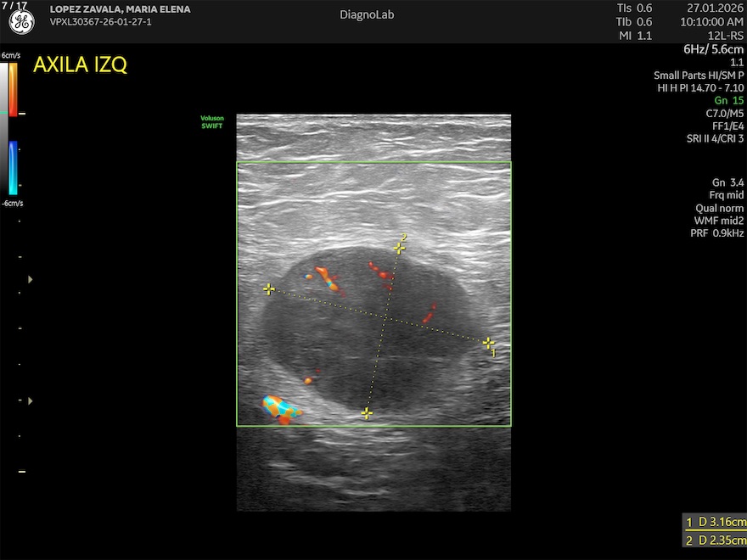The width and height of the screenshot is (747, 560).
Task: Select the bottom caliper cross of measurement 2
Action: 367,413
